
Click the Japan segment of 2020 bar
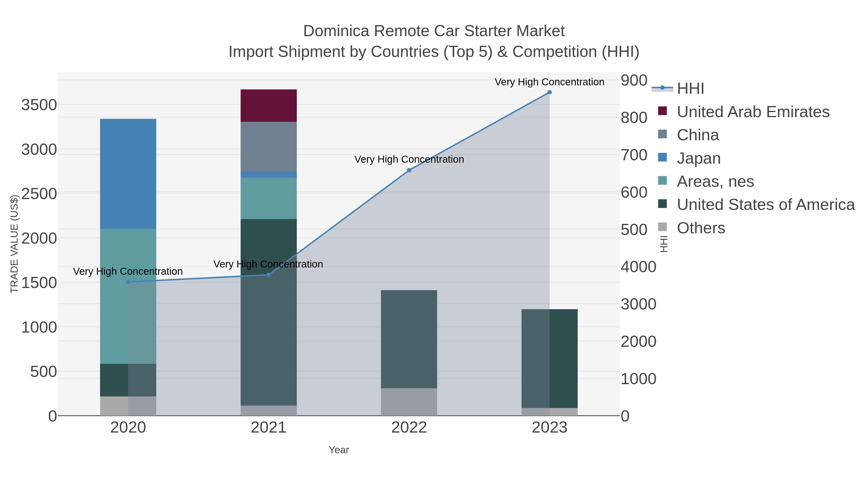coord(128,174)
